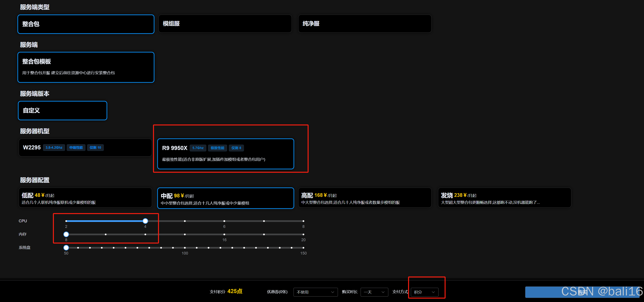Image resolution: width=644 pixels, height=302 pixels.
Task: Pick the 纯净服 server type card
Action: point(364,24)
